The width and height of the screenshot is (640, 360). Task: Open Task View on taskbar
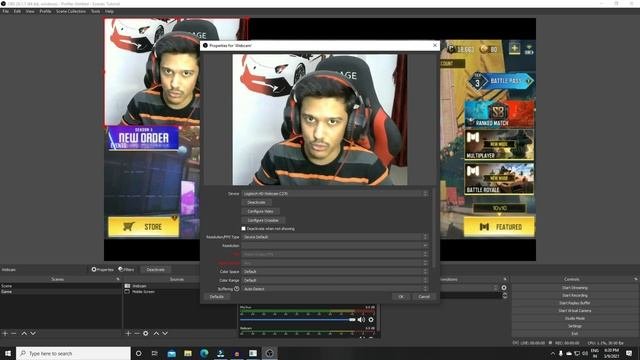tap(155, 353)
